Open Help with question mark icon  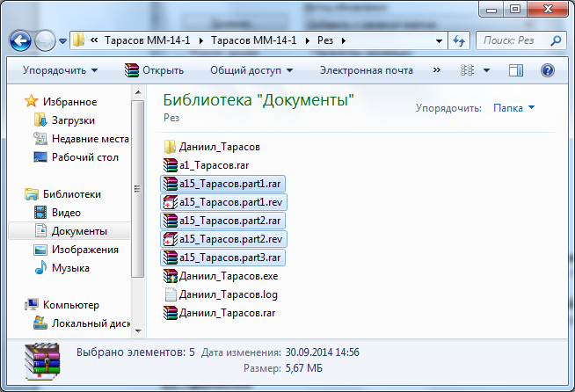[547, 70]
